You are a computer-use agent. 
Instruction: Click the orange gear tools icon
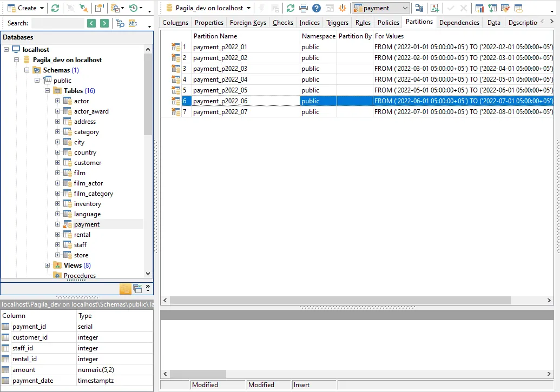tap(342, 8)
